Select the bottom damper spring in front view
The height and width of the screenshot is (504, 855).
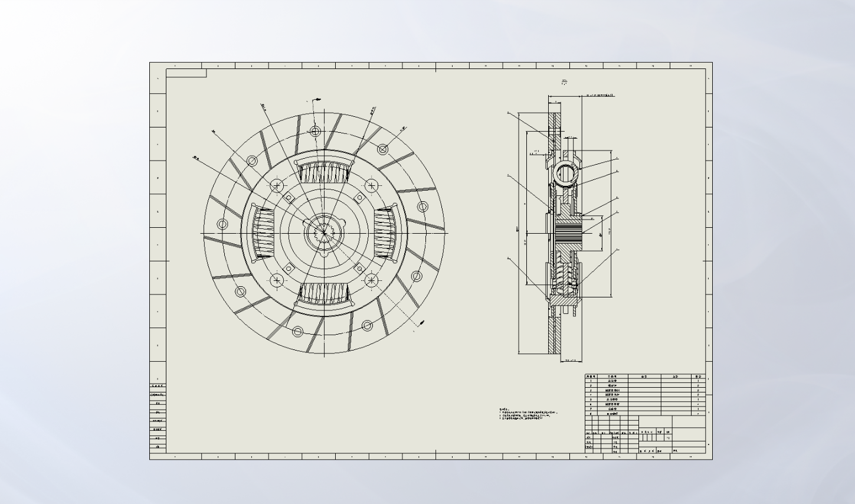(x=324, y=293)
